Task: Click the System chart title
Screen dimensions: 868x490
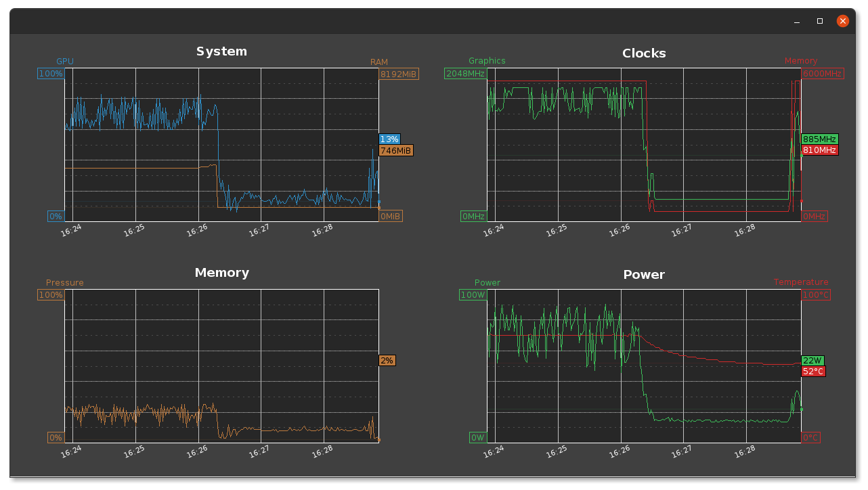Action: [x=221, y=51]
